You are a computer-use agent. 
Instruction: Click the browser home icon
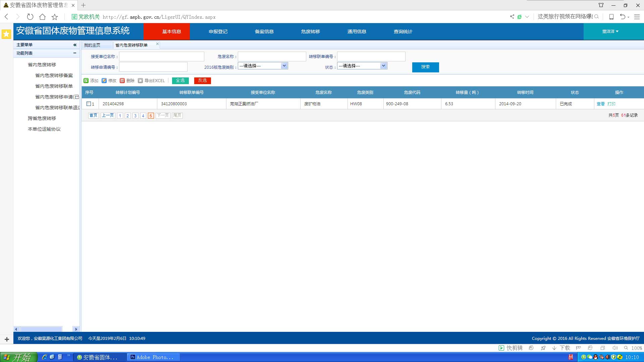pos(42,17)
